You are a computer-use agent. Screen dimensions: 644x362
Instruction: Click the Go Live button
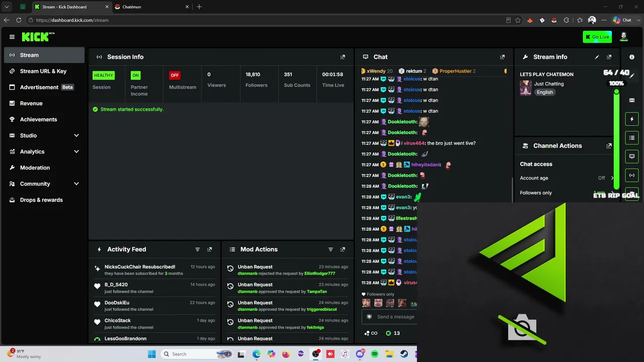click(597, 37)
